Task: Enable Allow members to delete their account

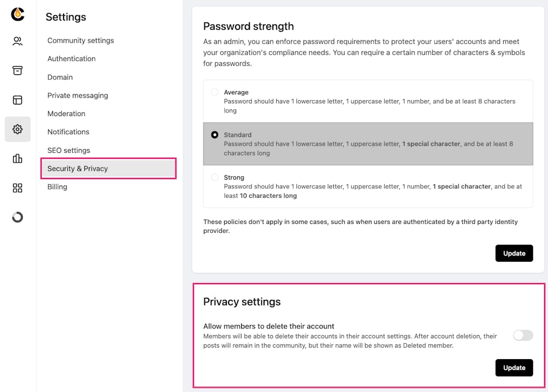Action: tap(523, 336)
